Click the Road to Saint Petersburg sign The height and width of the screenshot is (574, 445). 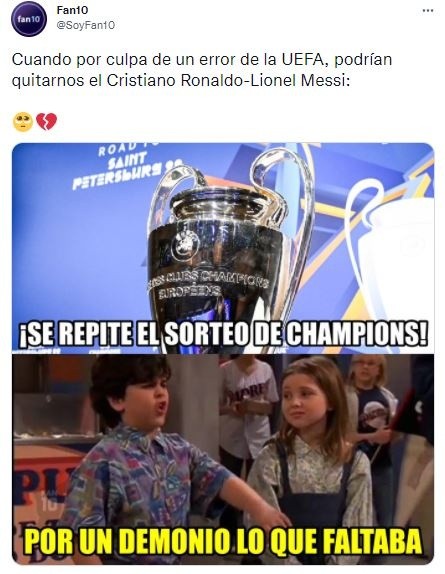point(122,167)
